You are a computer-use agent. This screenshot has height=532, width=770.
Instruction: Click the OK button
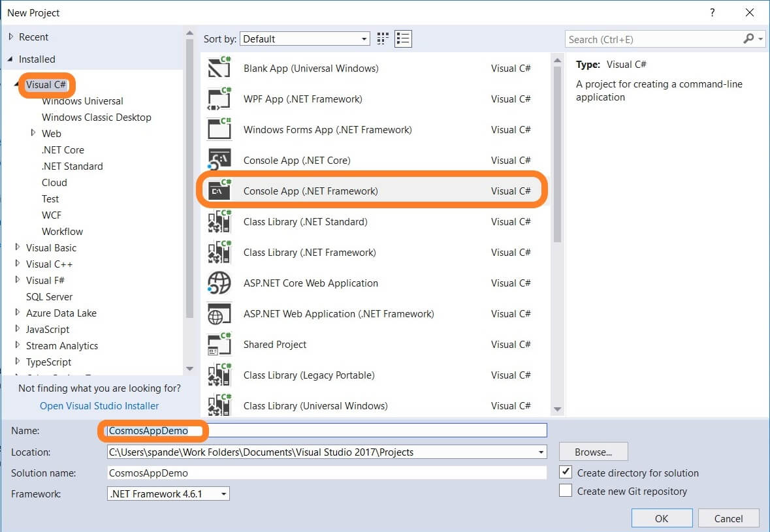coord(662,518)
